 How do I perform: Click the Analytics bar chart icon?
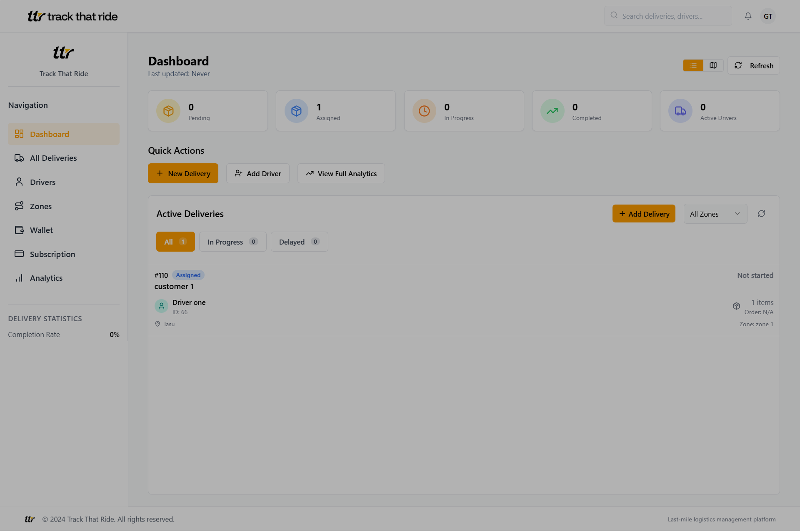pyautogui.click(x=19, y=278)
